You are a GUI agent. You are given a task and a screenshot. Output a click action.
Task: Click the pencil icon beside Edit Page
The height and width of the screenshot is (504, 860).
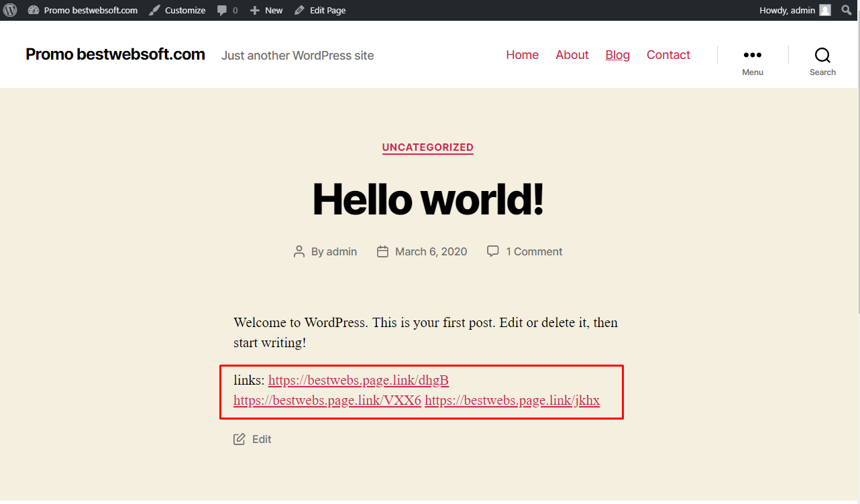[x=299, y=10]
